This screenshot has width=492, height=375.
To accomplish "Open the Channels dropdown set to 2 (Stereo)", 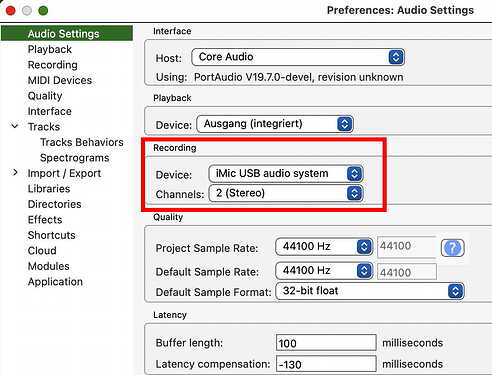I will coord(286,193).
